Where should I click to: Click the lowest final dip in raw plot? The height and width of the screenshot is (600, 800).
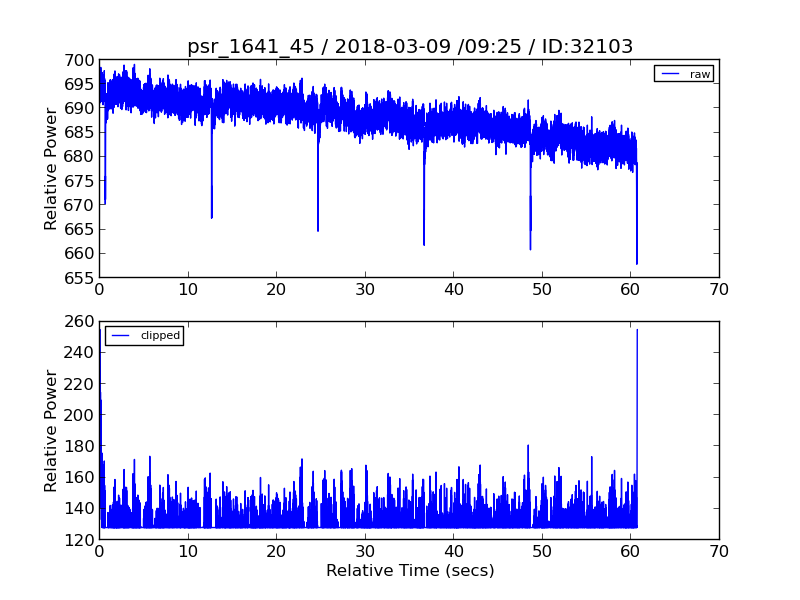pos(637,214)
